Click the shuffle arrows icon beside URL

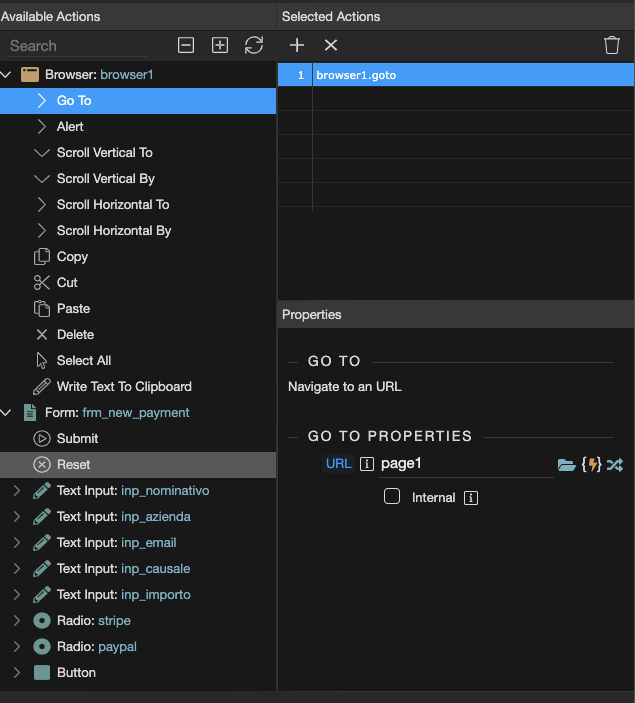pos(614,464)
